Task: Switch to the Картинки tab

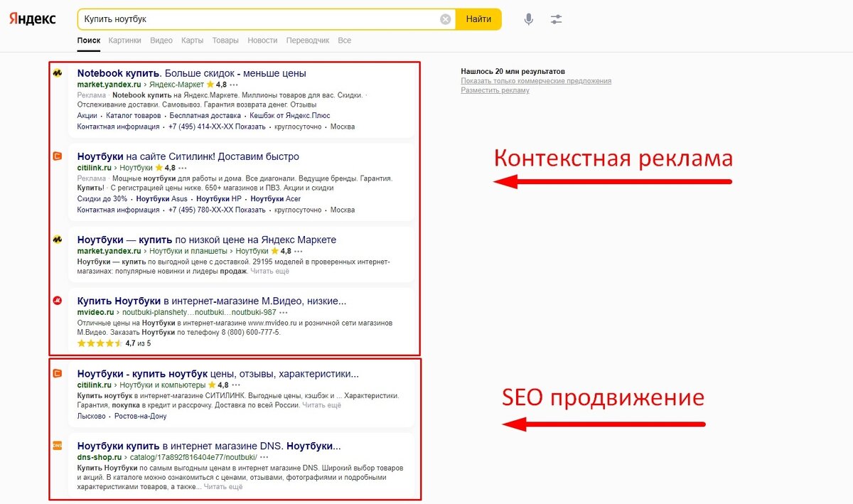Action: coord(125,41)
